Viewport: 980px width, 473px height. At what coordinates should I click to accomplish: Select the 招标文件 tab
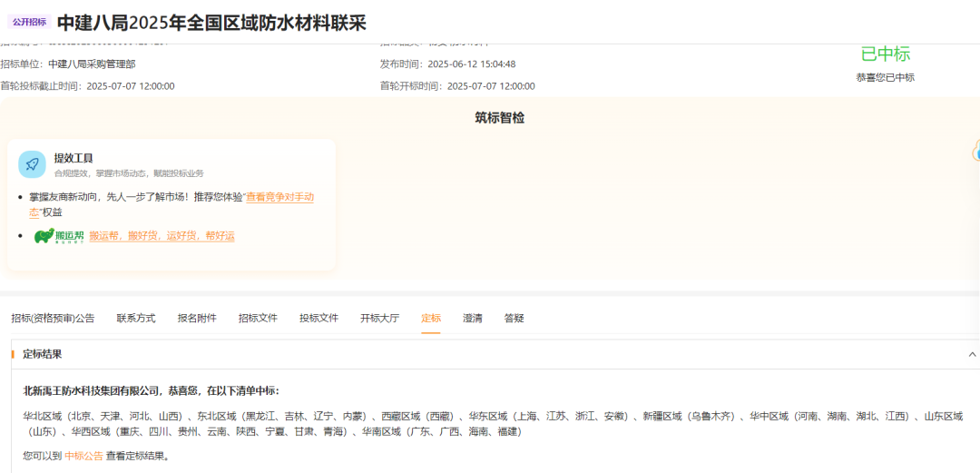(x=258, y=318)
